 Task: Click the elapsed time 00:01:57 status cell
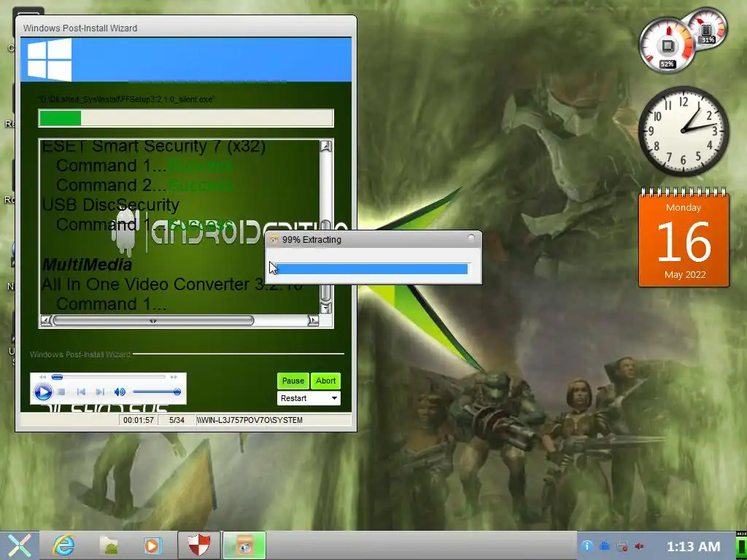pyautogui.click(x=138, y=420)
